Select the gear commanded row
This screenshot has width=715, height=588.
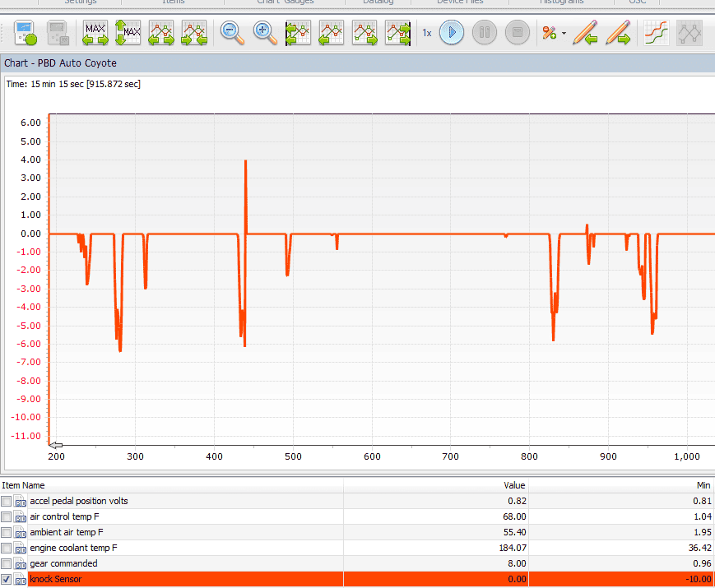point(357,564)
